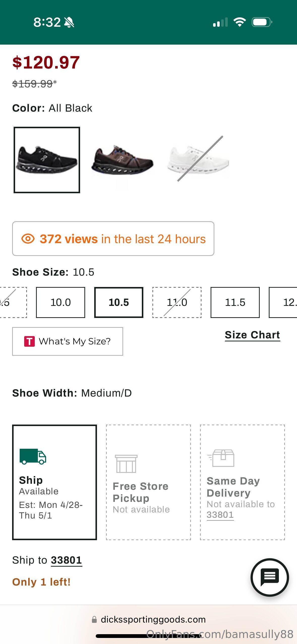
Task: Select the Free Store Pickup option
Action: click(148, 482)
